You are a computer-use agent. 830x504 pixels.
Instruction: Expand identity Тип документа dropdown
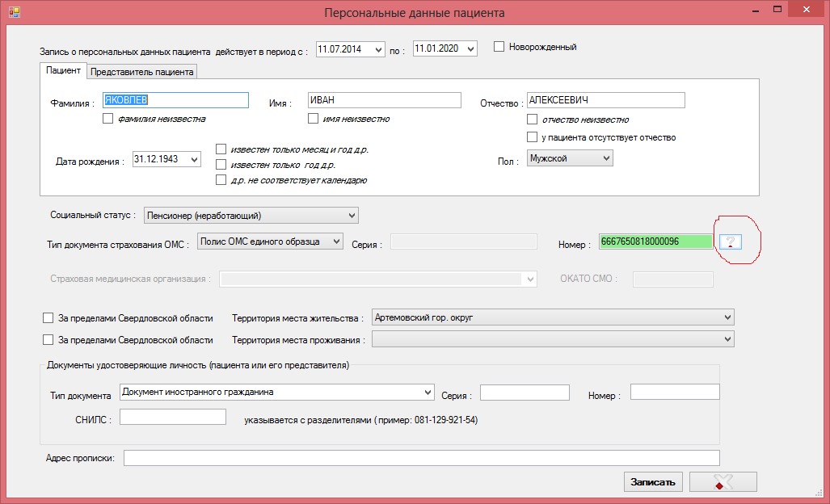pos(428,392)
